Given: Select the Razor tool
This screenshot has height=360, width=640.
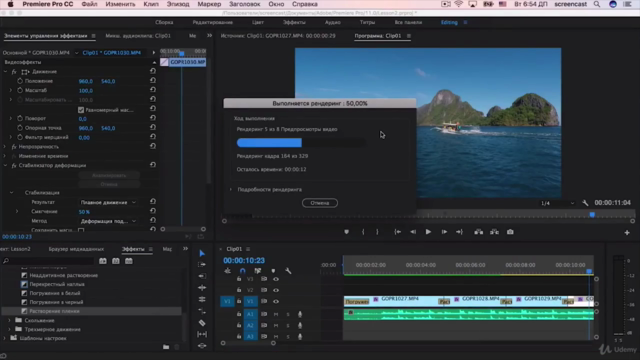Looking at the screenshot, I should click(202, 323).
